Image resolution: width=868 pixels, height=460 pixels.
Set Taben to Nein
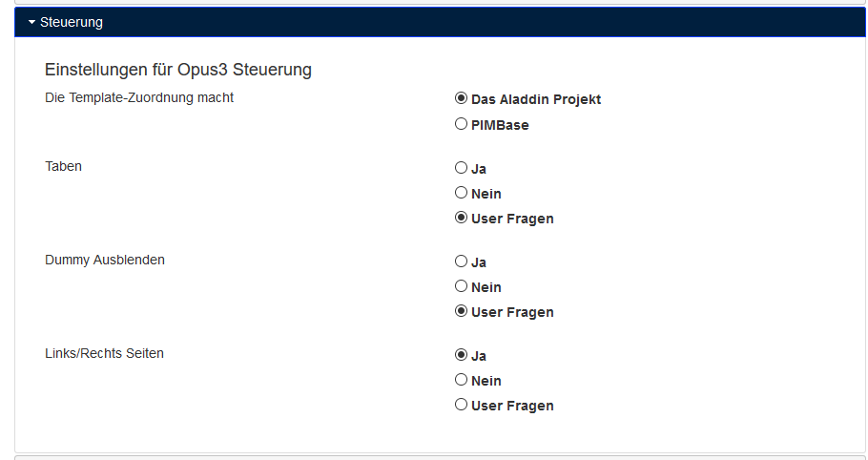pos(462,193)
